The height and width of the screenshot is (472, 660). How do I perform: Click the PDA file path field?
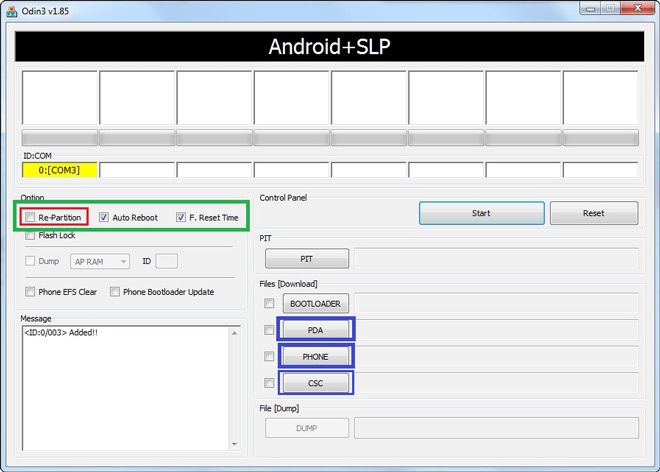(497, 330)
